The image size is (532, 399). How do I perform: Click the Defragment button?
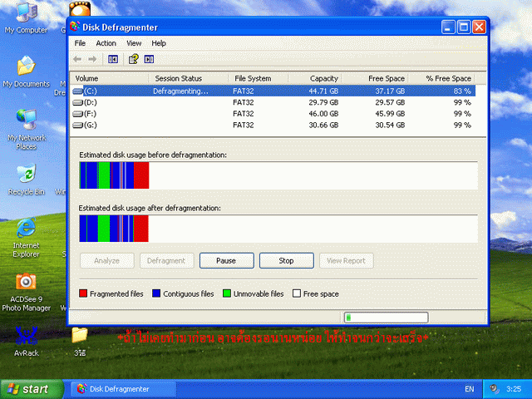click(166, 260)
